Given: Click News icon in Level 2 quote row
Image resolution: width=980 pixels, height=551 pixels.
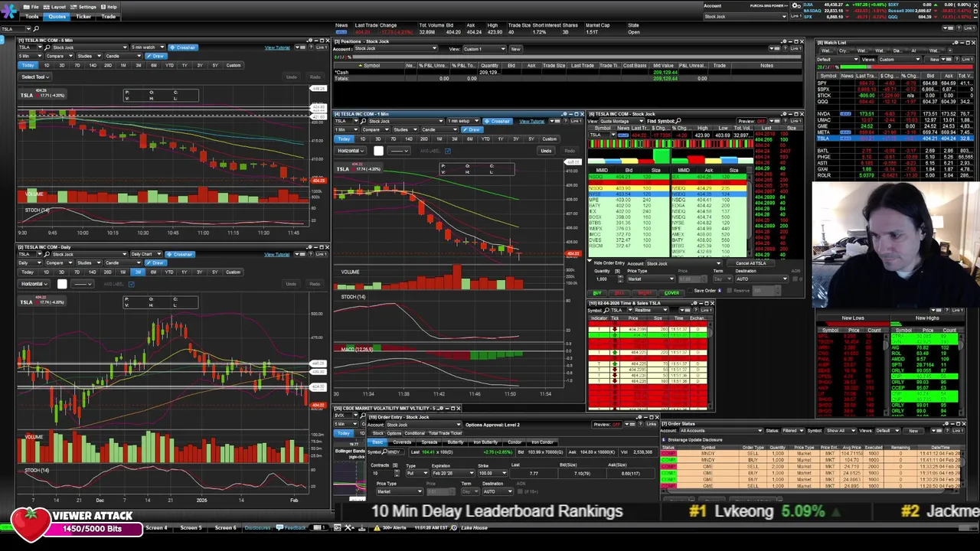Looking at the screenshot, I should pos(623,135).
